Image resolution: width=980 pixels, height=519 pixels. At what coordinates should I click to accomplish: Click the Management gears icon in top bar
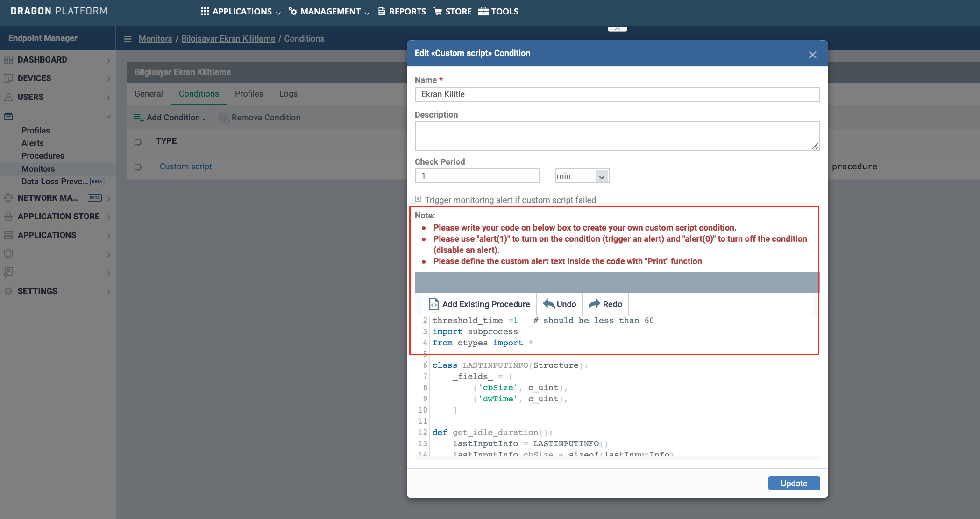point(293,11)
